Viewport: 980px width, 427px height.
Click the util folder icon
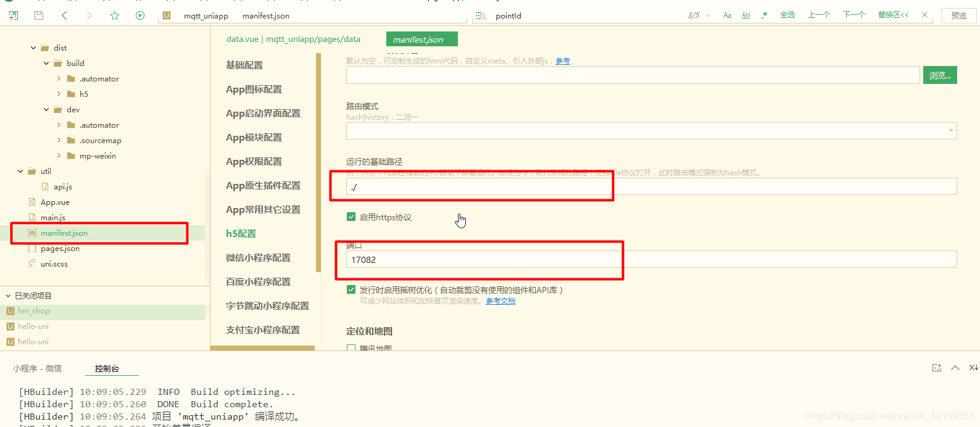tap(32, 171)
